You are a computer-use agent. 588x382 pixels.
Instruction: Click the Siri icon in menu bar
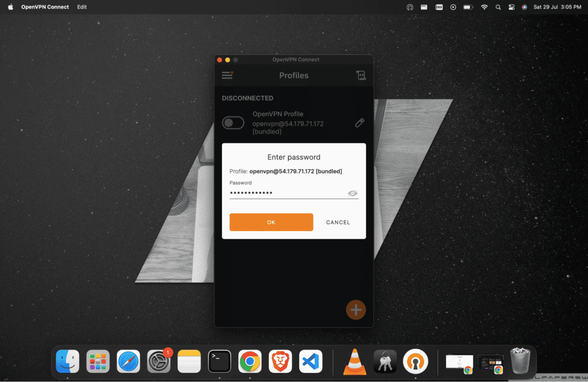[524, 7]
